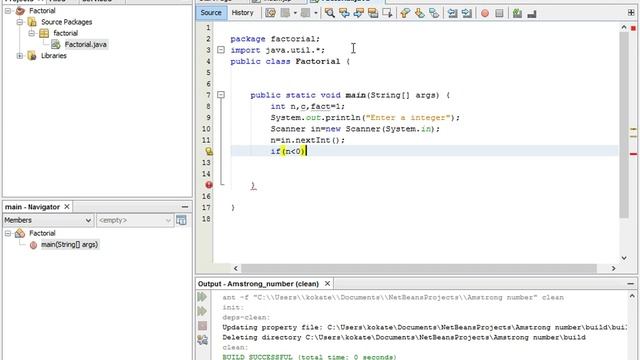The image size is (640, 360).
Task: Re-run build icon in Output panel
Action: [x=202, y=297]
